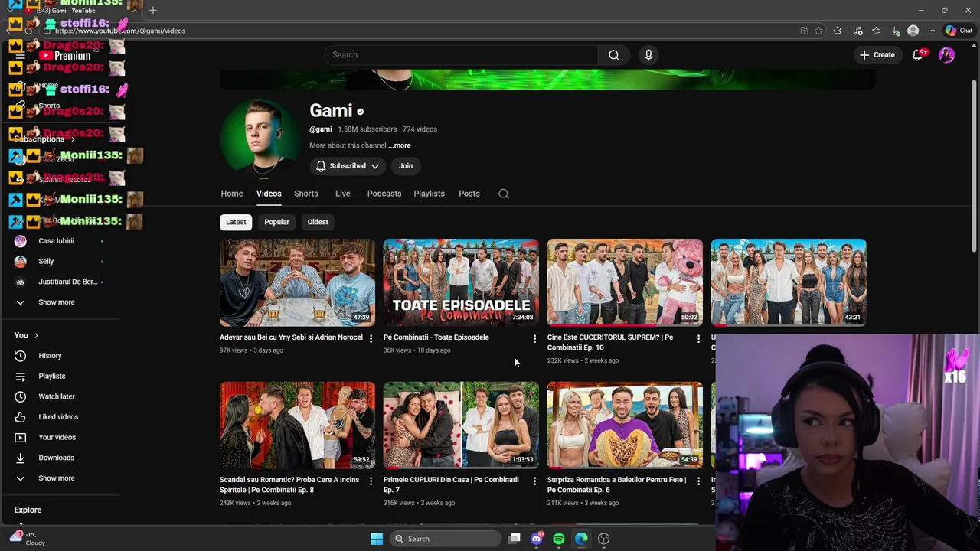Add page to favorites star icon

click(818, 31)
